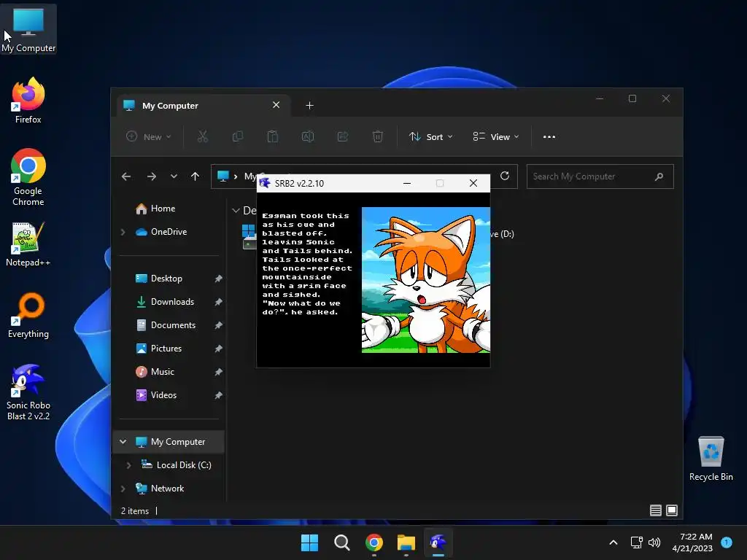Viewport: 747px width, 560px height.
Task: Unpin Desktop from quick access
Action: [x=218, y=279]
